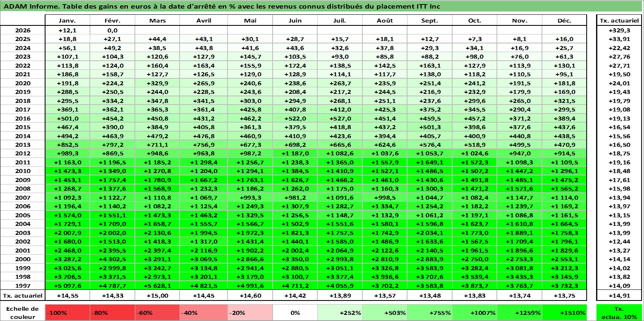644x321 pixels.
Task: Click the 'Tx. actua. 10%' green box
Action: point(619,313)
